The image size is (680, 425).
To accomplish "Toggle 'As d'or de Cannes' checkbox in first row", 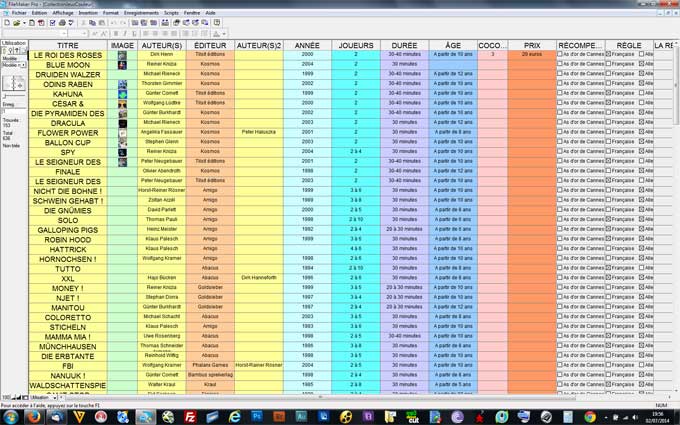I will 560,55.
